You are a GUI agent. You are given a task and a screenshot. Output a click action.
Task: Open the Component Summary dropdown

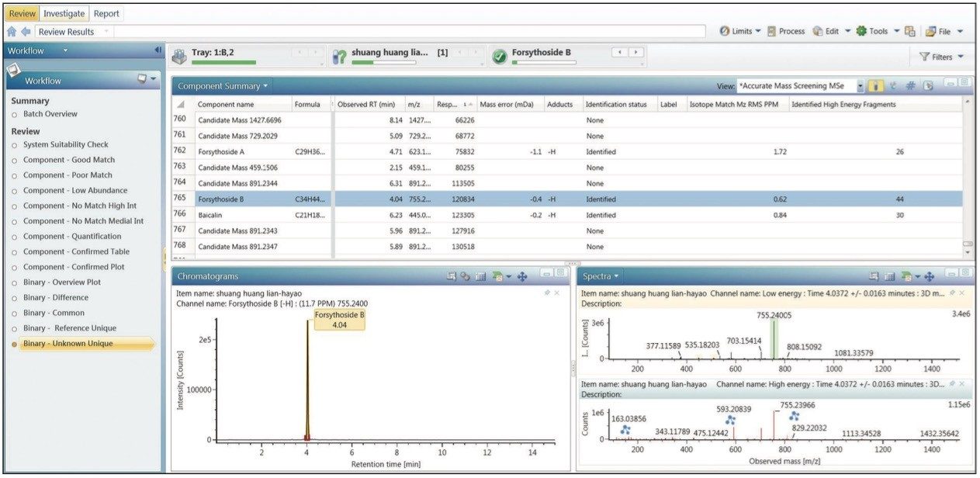tap(265, 86)
